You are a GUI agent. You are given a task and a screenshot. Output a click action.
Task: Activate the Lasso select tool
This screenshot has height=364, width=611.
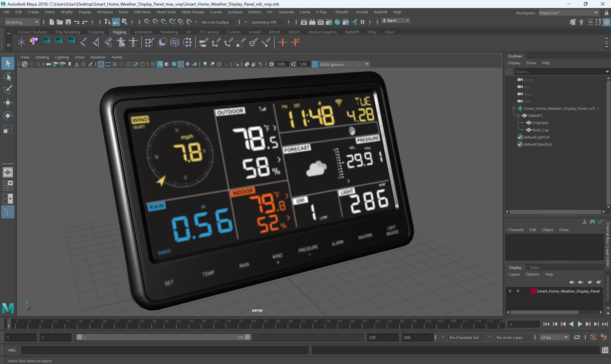click(8, 77)
